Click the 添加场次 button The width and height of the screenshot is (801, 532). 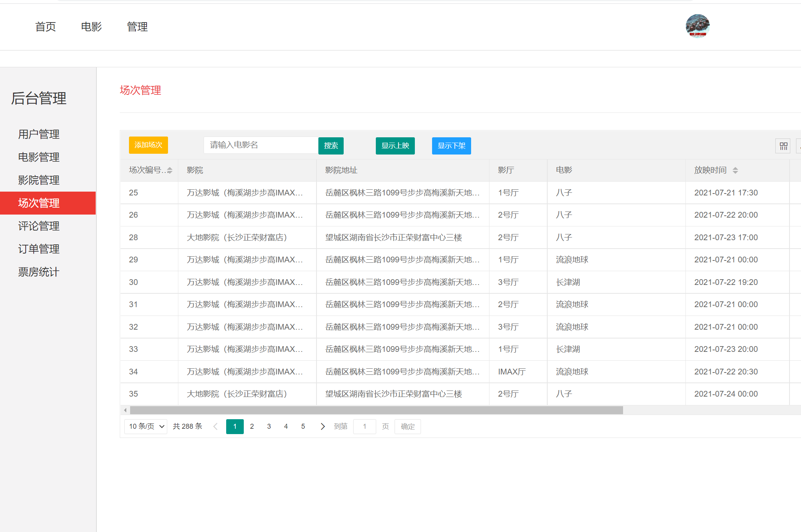(x=148, y=145)
